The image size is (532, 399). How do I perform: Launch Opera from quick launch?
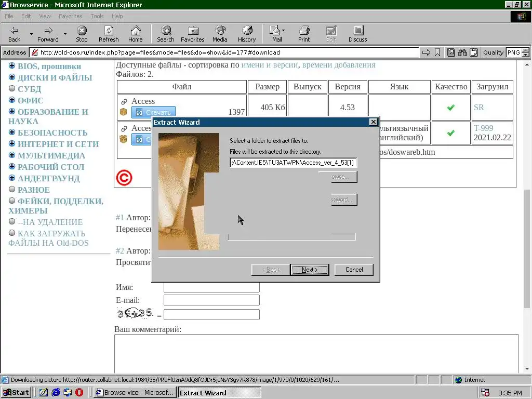tap(79, 393)
